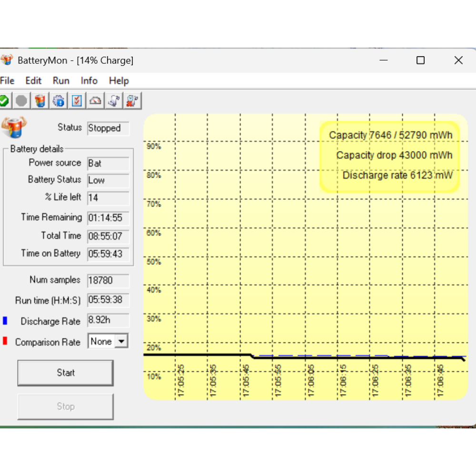The height and width of the screenshot is (476, 476).
Task: Open the File menu
Action: [x=7, y=81]
